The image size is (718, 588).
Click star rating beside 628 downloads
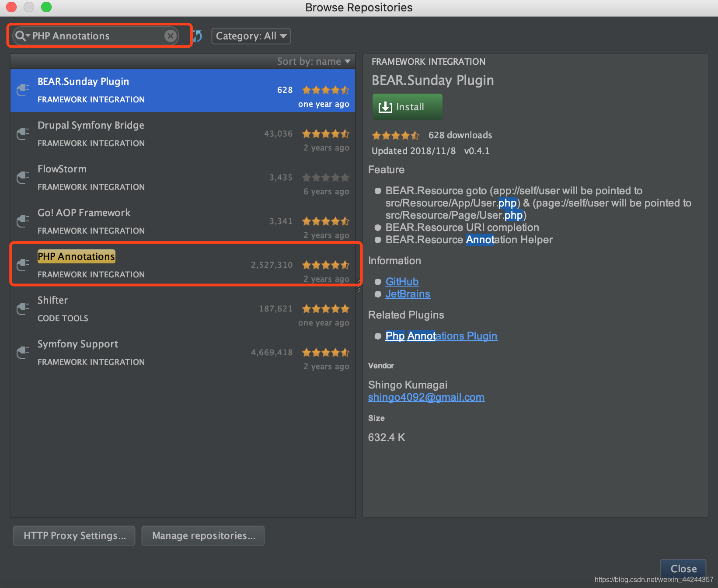click(x=396, y=136)
